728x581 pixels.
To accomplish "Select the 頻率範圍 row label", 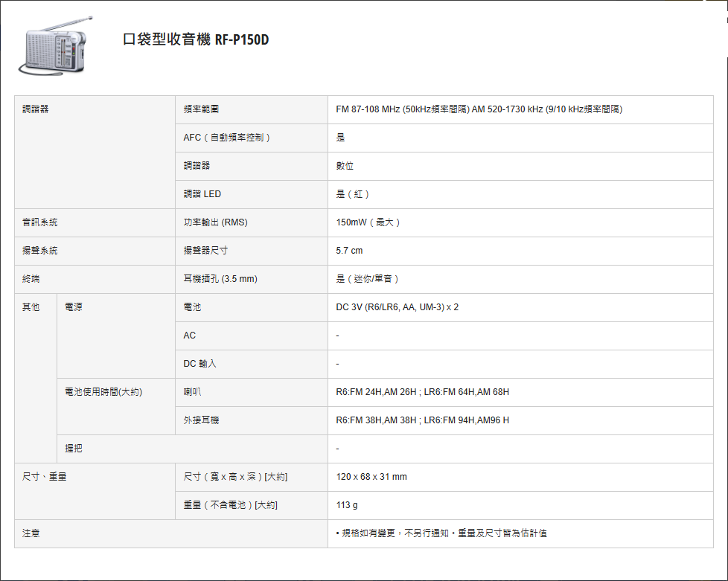I will pos(201,109).
